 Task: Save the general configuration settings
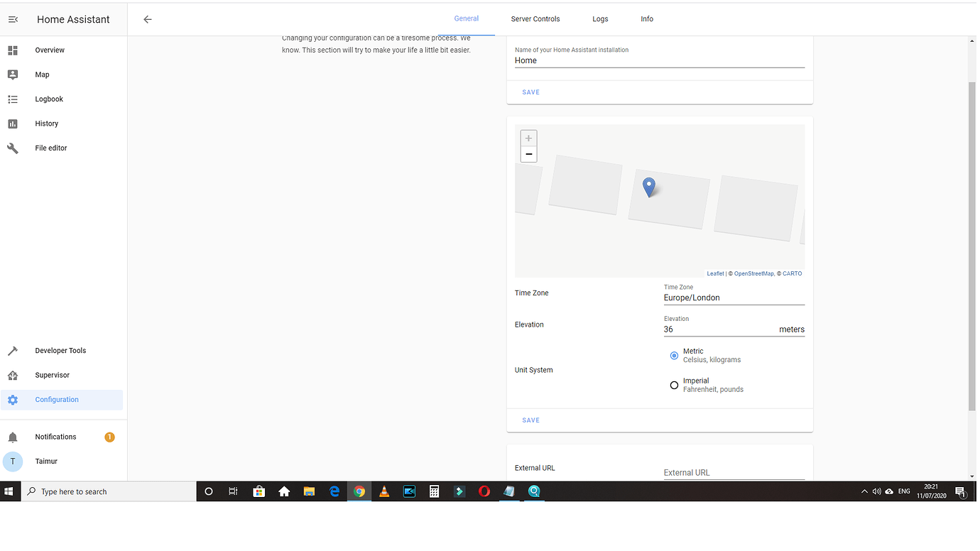click(530, 420)
